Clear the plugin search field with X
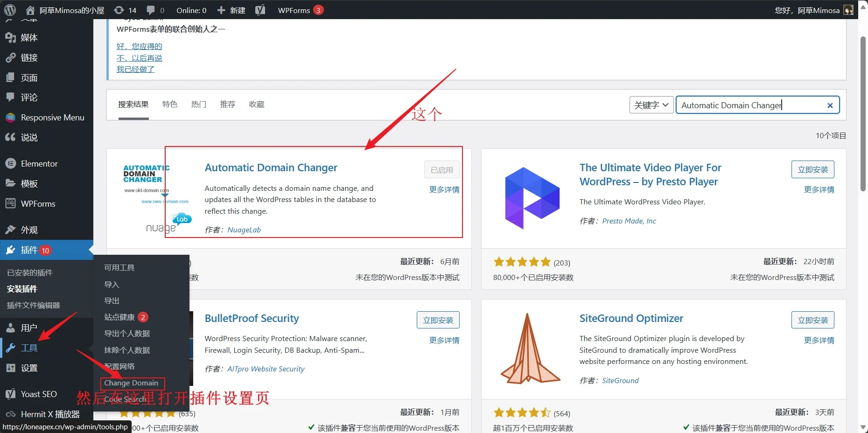This screenshot has width=868, height=433. tap(830, 105)
